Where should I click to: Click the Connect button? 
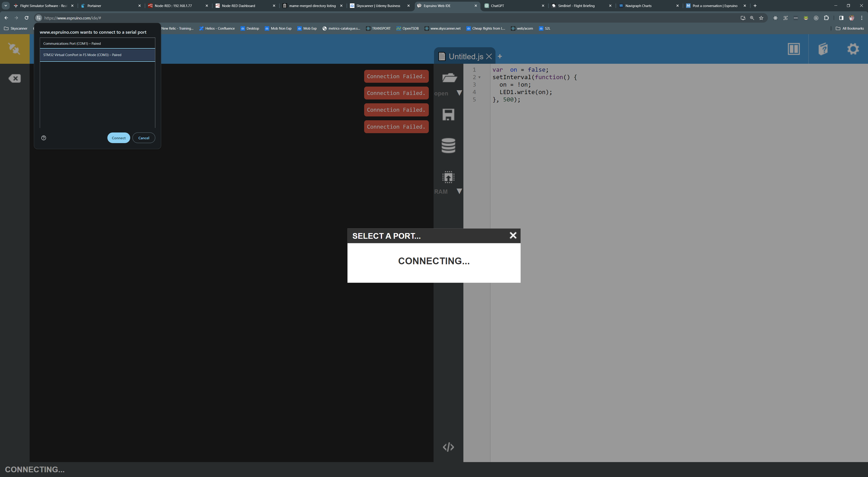coord(119,138)
